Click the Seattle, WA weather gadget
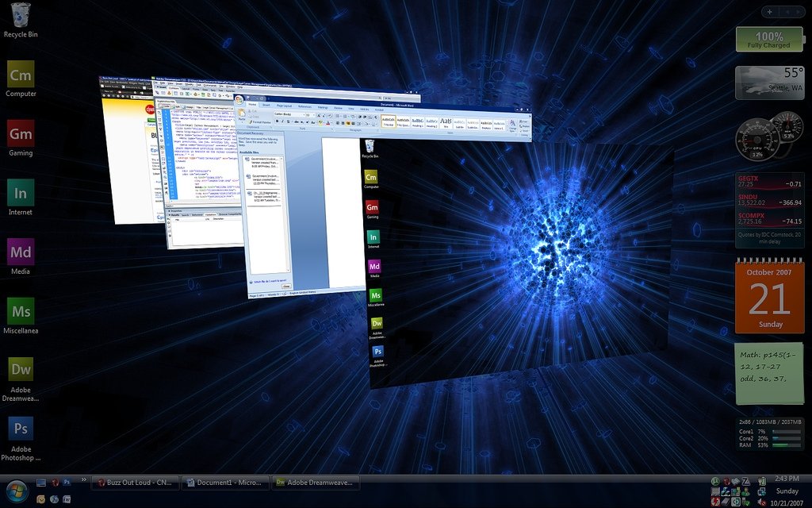Image resolution: width=812 pixels, height=508 pixels. coord(769,83)
